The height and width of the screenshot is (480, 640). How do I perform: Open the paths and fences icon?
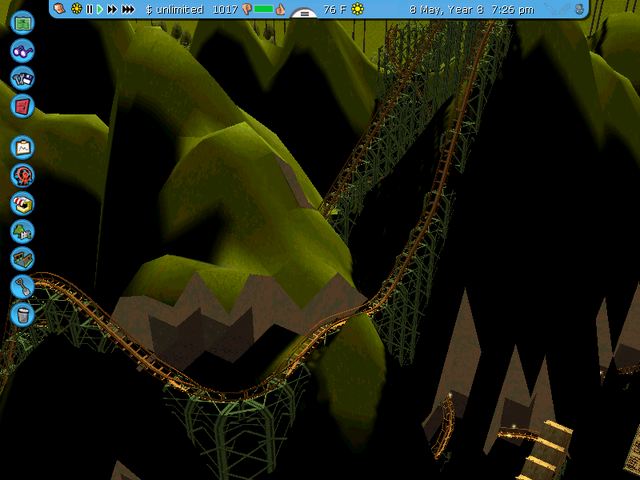click(22, 259)
